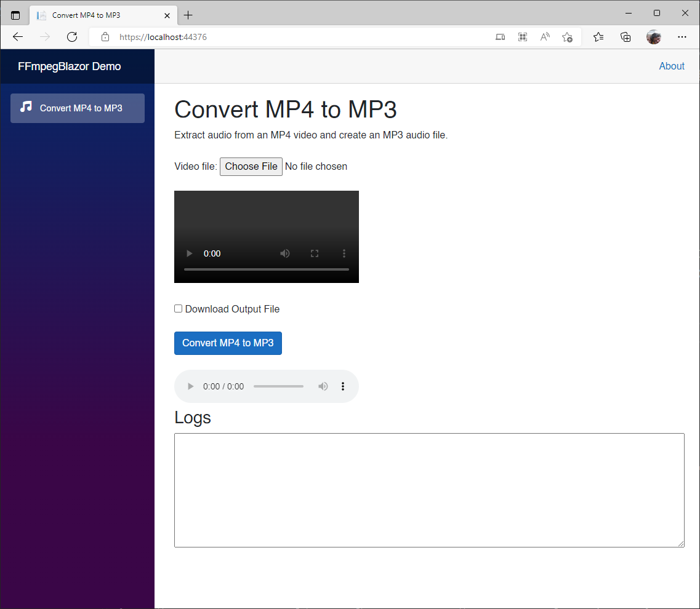Open the browser Settings and more menu
Viewport: 700px width, 609px height.
coord(682,37)
